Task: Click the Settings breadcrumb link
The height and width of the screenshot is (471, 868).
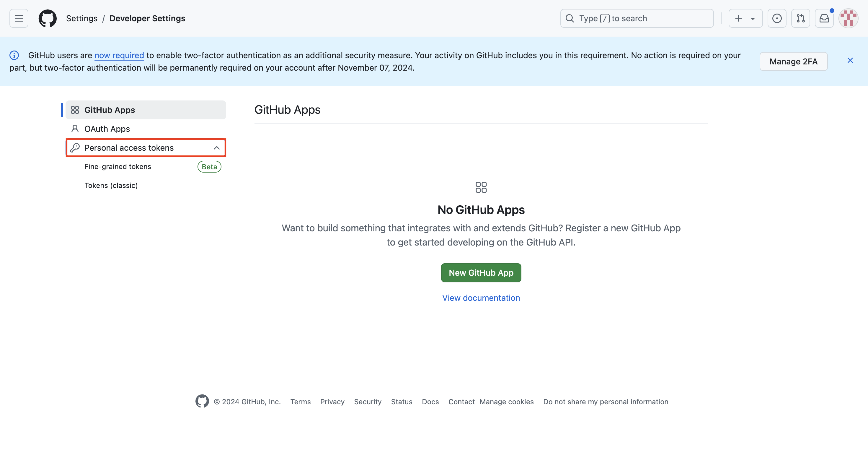Action: pyautogui.click(x=81, y=18)
